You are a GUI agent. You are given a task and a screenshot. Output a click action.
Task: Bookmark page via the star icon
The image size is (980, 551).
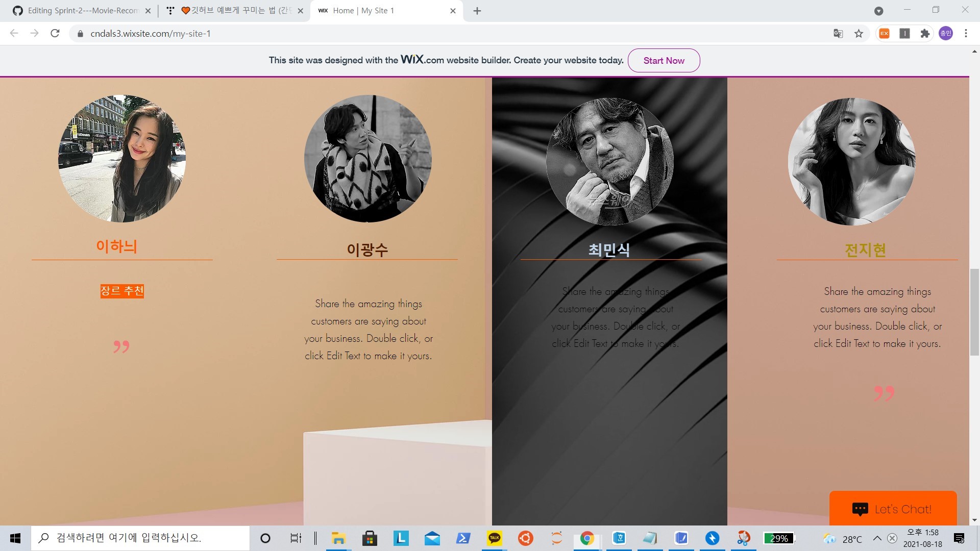click(859, 33)
